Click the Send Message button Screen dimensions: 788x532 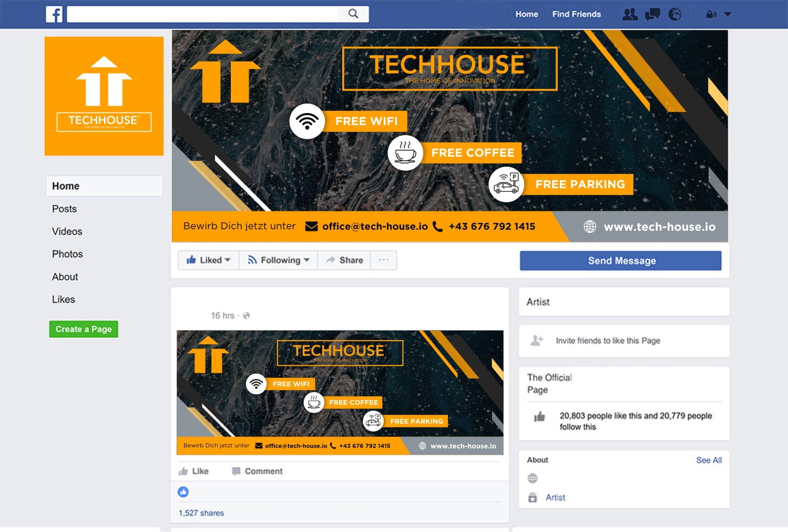pyautogui.click(x=621, y=261)
